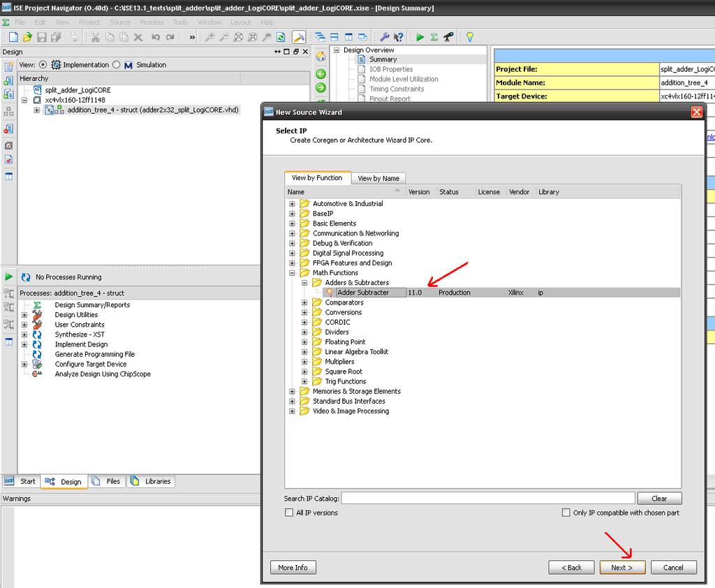Expand the Digital Signal Processing folder
715x588 pixels.
pyautogui.click(x=293, y=253)
